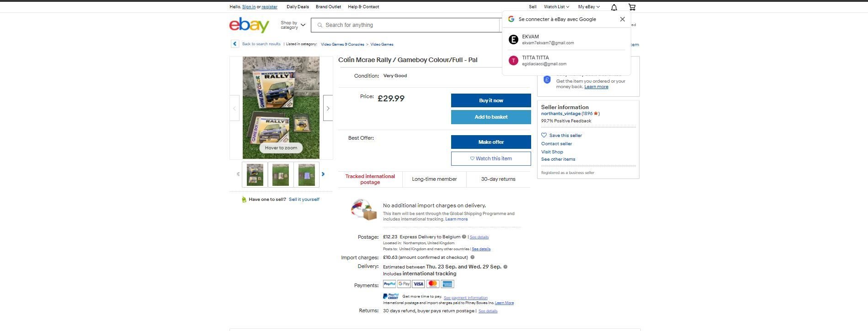Click the Search for anything field
Image resolution: width=868 pixels, height=331 pixels.
pos(407,25)
